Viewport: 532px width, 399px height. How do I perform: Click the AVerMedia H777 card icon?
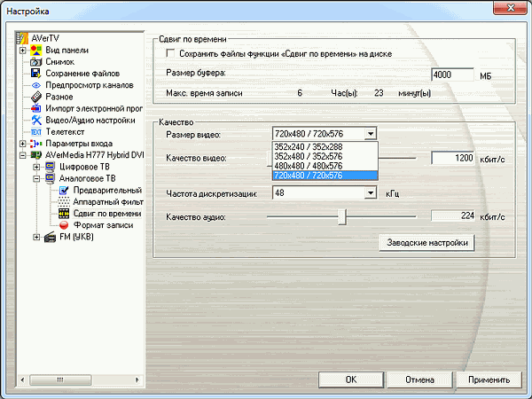point(36,155)
